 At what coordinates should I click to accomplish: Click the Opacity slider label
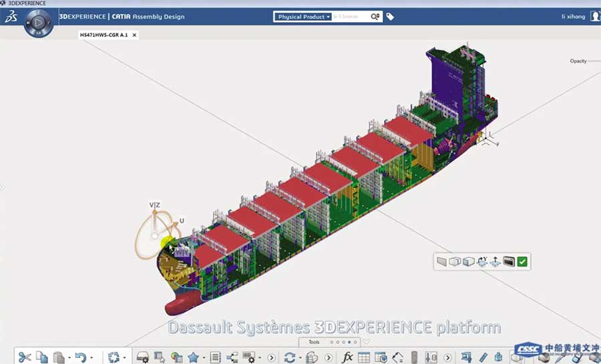click(x=578, y=61)
